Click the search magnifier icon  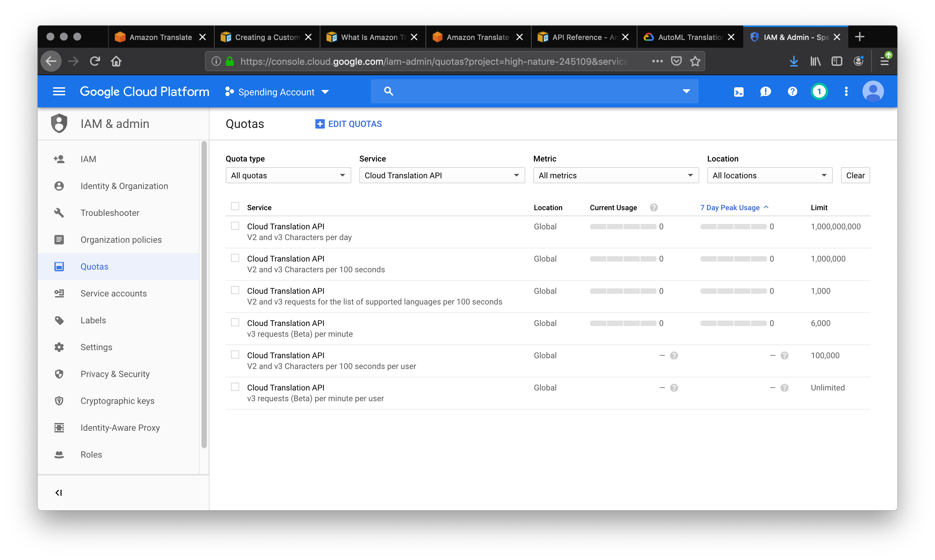point(389,91)
